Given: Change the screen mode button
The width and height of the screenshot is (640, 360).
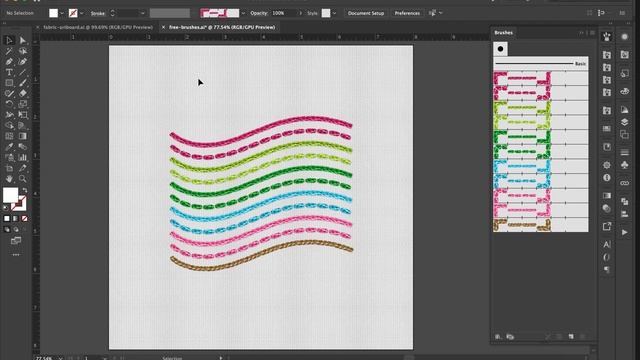Looking at the screenshot, I should [16, 241].
